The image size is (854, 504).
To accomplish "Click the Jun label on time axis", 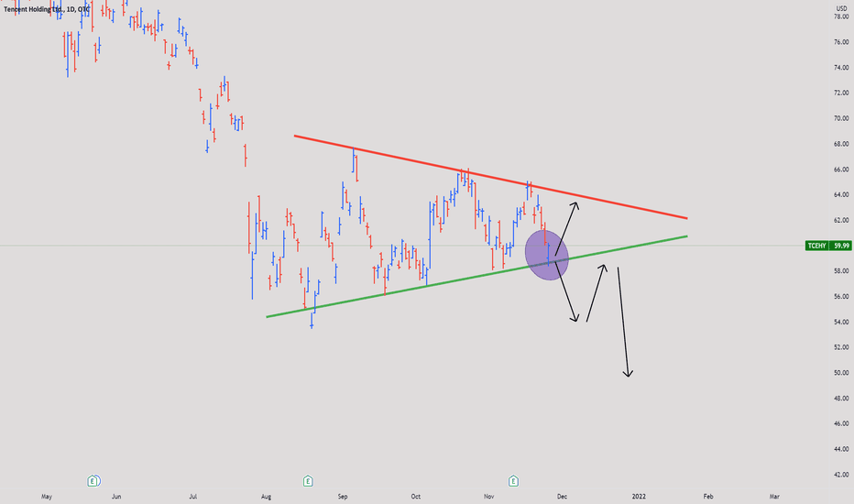I will pos(116,497).
